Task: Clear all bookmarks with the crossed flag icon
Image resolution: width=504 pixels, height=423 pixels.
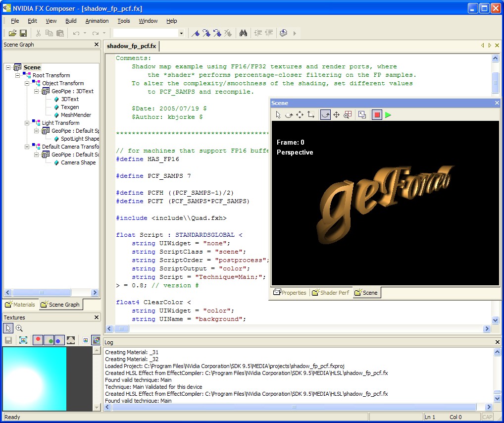Action: pyautogui.click(x=228, y=33)
